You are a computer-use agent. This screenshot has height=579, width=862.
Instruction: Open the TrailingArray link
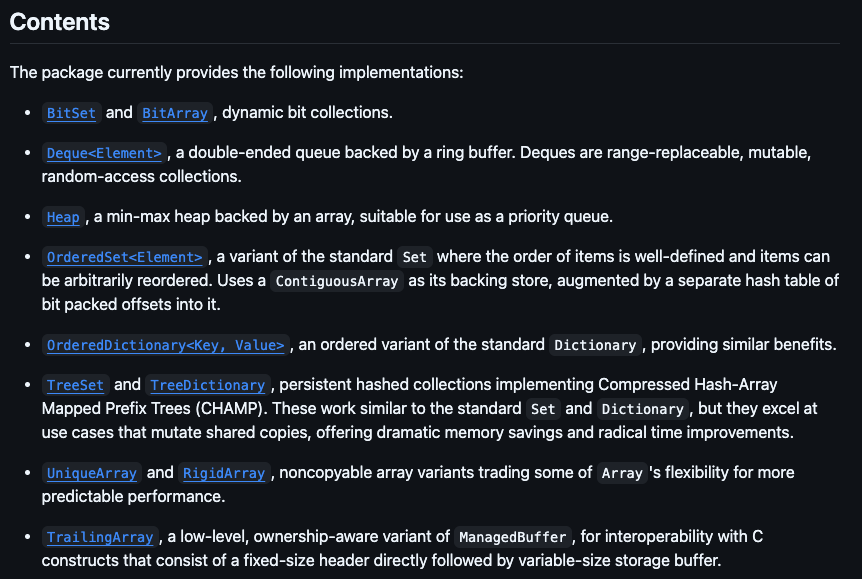(x=100, y=537)
